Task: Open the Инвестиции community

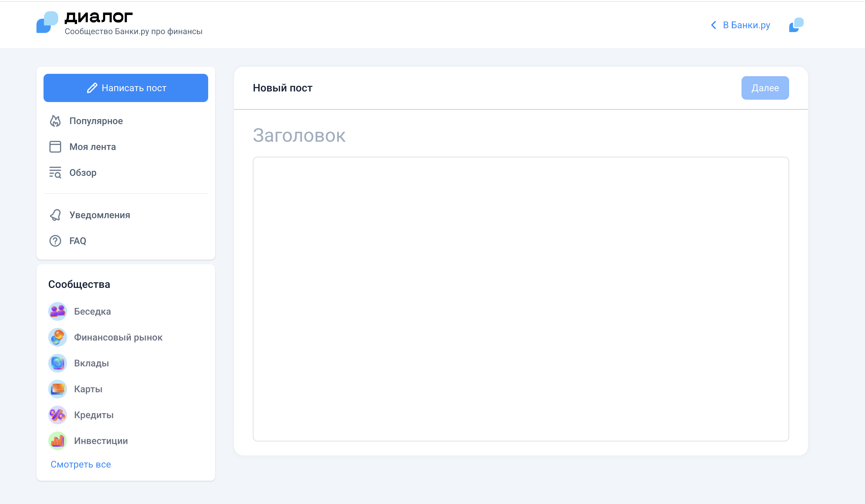Action: pyautogui.click(x=101, y=440)
